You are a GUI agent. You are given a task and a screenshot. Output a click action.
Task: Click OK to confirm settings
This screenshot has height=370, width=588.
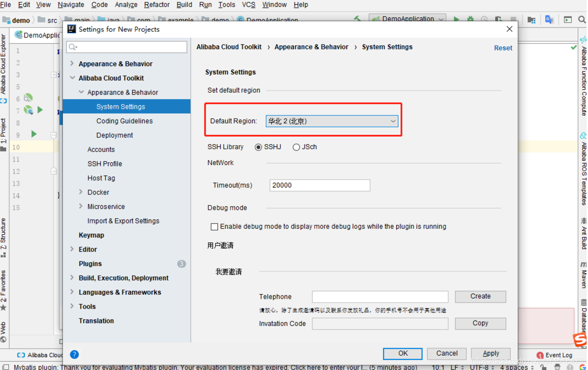click(x=403, y=354)
